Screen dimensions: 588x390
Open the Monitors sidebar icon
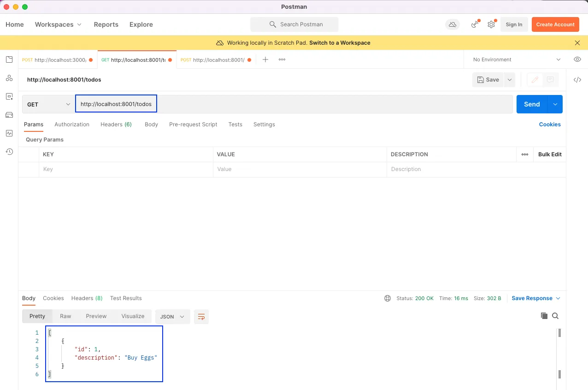pos(9,133)
